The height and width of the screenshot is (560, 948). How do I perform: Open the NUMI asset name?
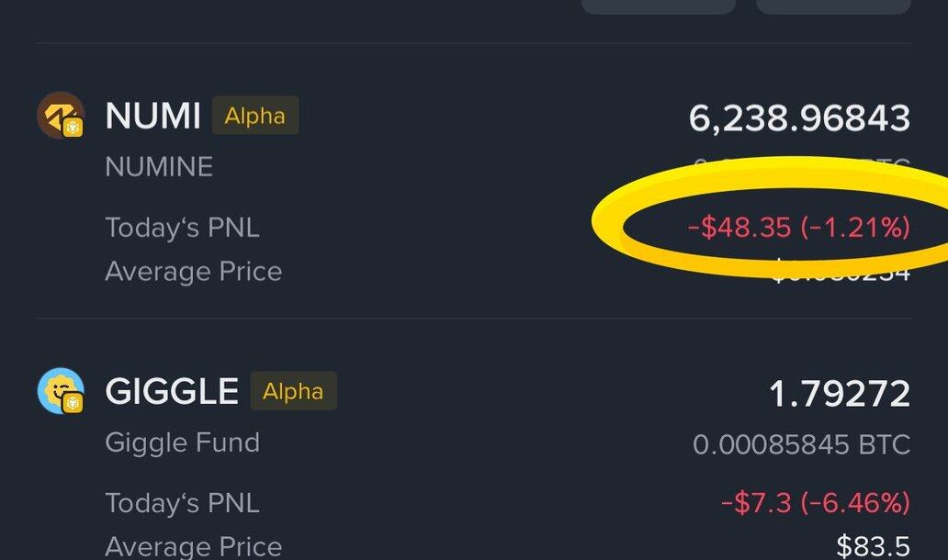pos(152,117)
